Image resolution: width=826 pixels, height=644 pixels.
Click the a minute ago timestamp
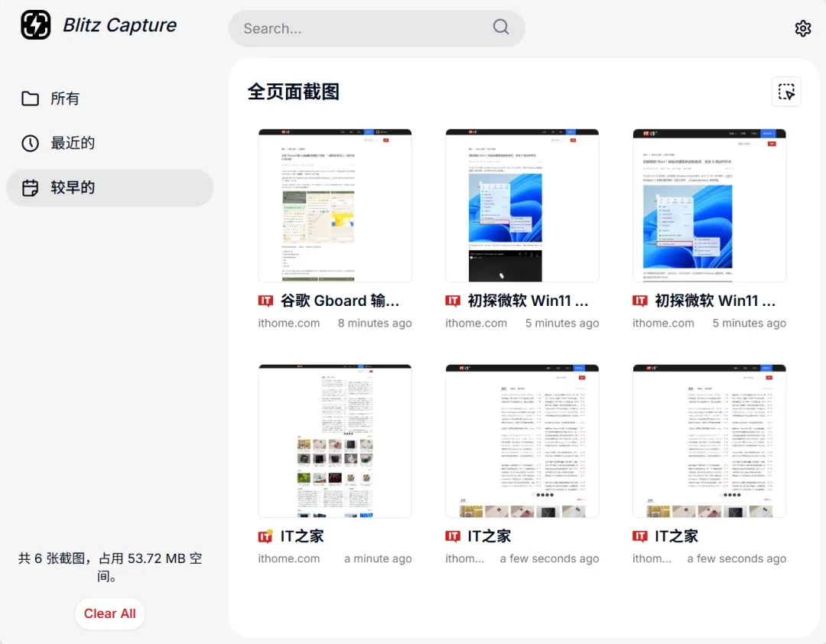378,558
